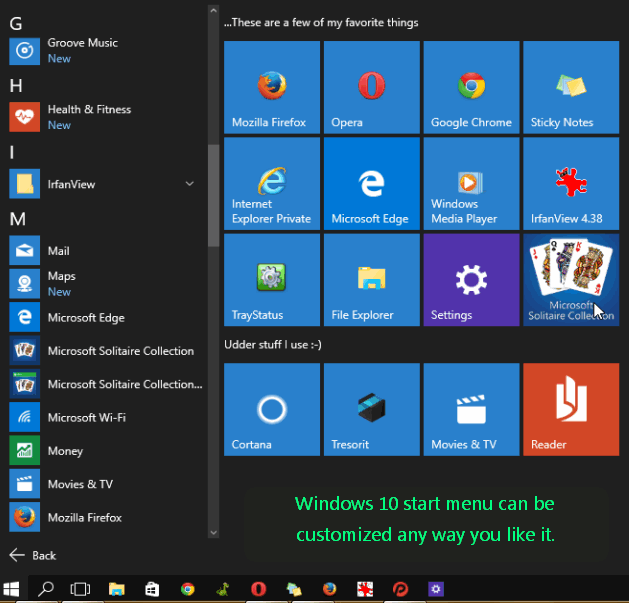Image resolution: width=629 pixels, height=603 pixels.
Task: Click the letter G section header
Action: (16, 24)
